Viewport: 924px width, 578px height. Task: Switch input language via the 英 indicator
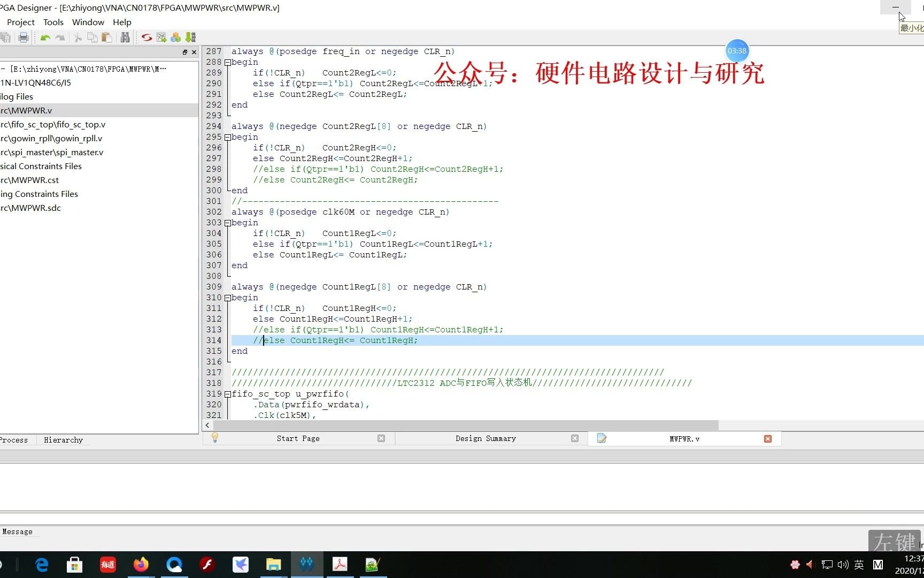tap(859, 564)
